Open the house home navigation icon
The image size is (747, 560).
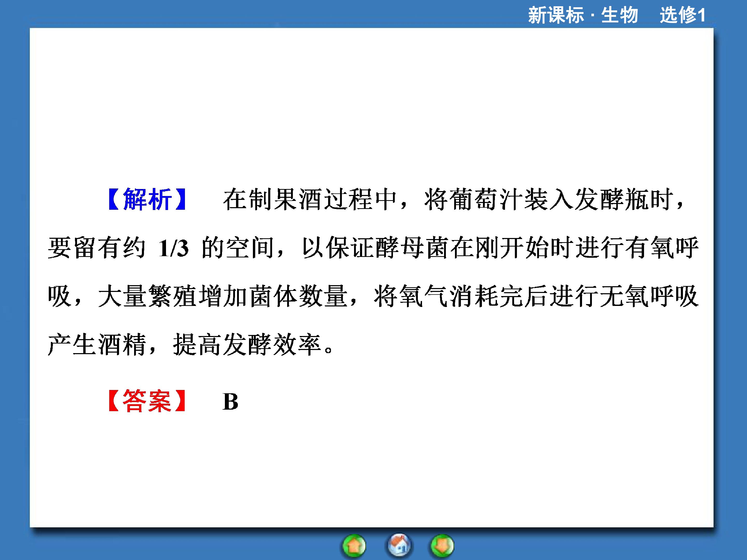click(x=399, y=545)
